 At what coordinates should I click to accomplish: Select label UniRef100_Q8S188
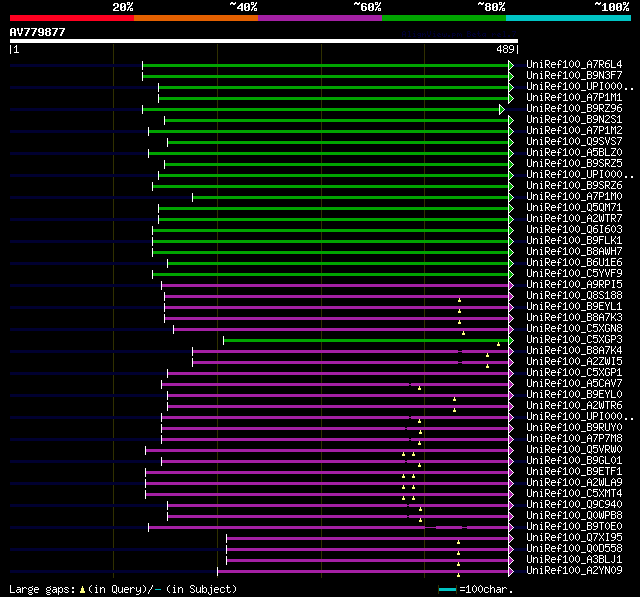[x=574, y=296]
